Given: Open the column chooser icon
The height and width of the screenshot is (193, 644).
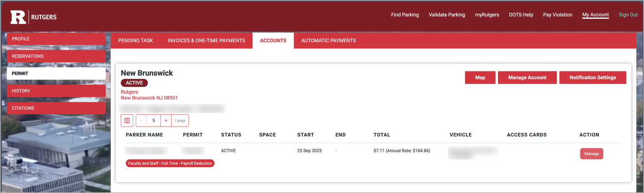Looking at the screenshot, I should 127,121.
